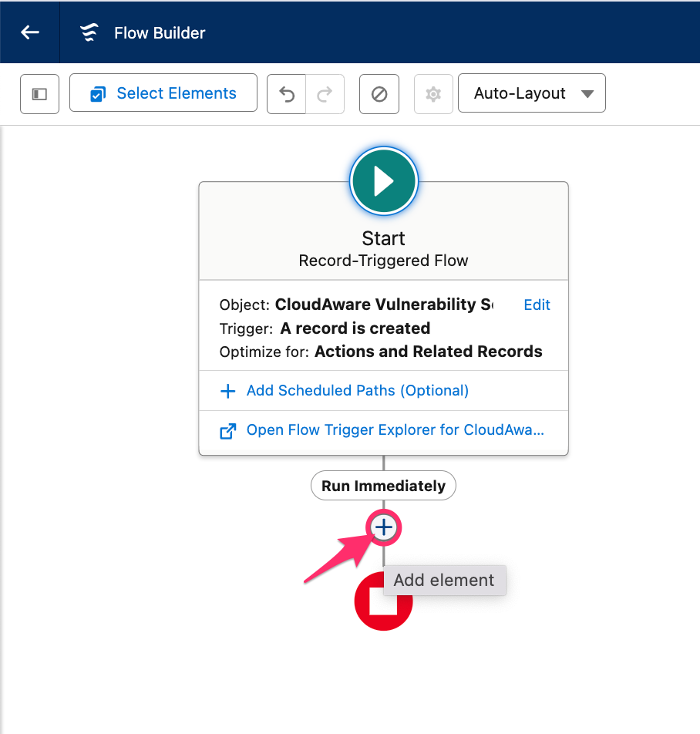The image size is (700, 734).
Task: Open the Auto-Layout dropdown
Action: [531, 93]
